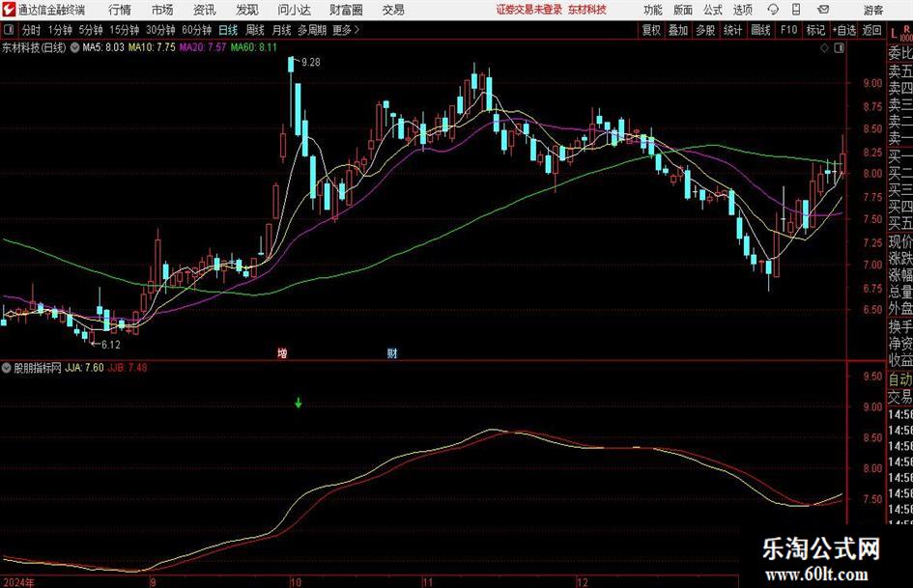Click the 多股 multi-stock button
Screen dimensions: 913x588
[x=705, y=30]
